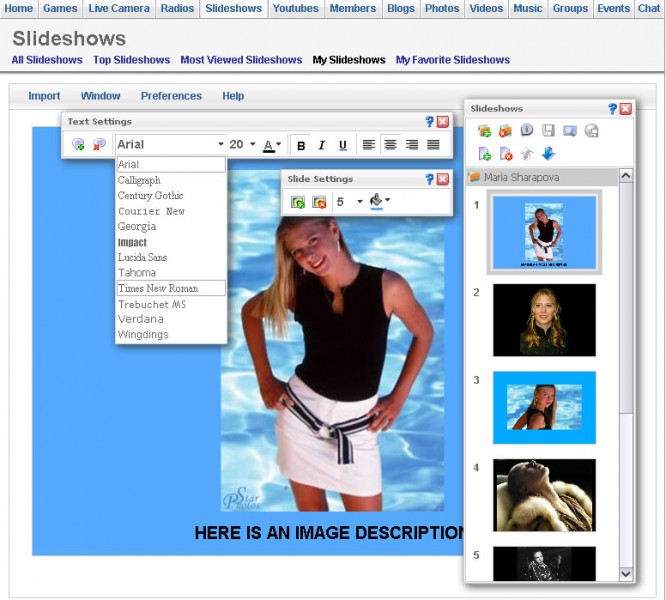Viewport: 666px width, 600px height.
Task: Close the Slideshows panel
Action: (625, 109)
